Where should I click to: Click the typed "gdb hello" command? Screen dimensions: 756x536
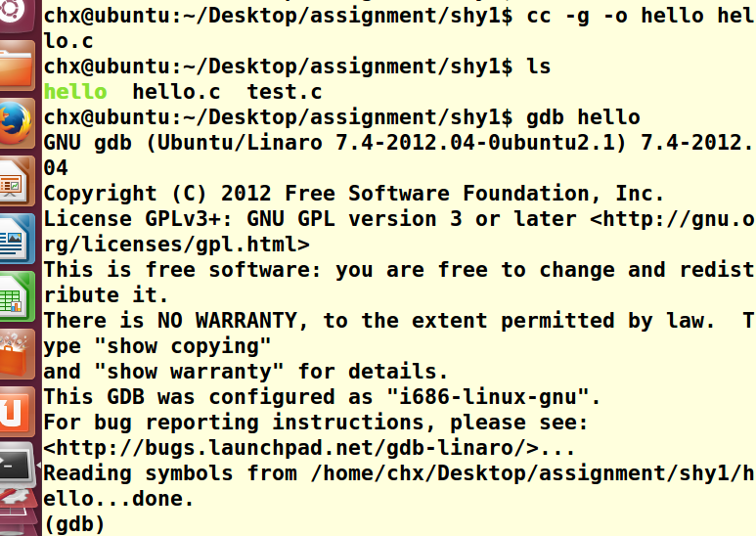pyautogui.click(x=583, y=117)
